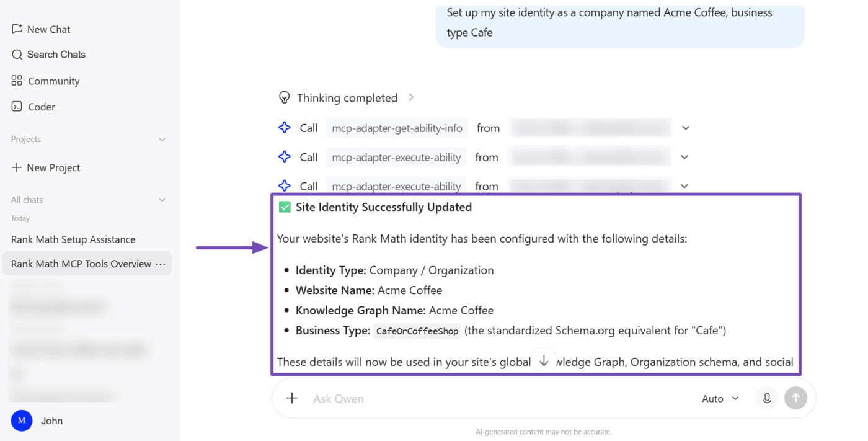Open the Auto mode dropdown
This screenshot has width=868, height=441.
click(720, 398)
